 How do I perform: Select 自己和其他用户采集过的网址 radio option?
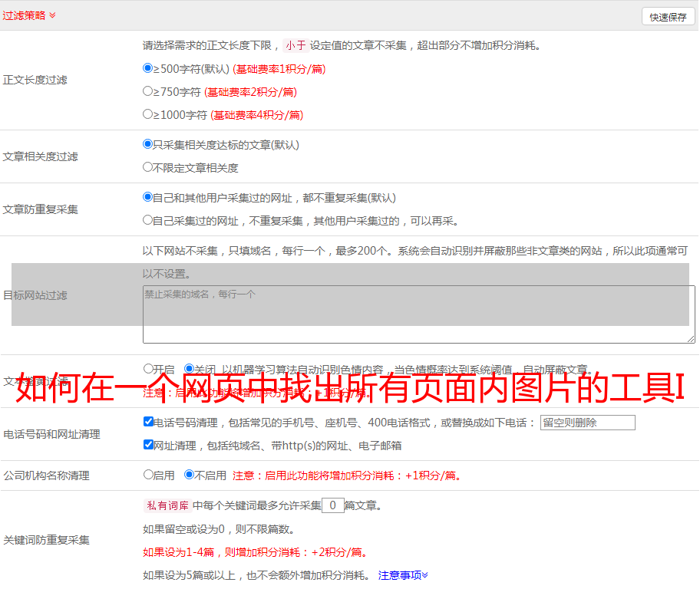coord(148,197)
